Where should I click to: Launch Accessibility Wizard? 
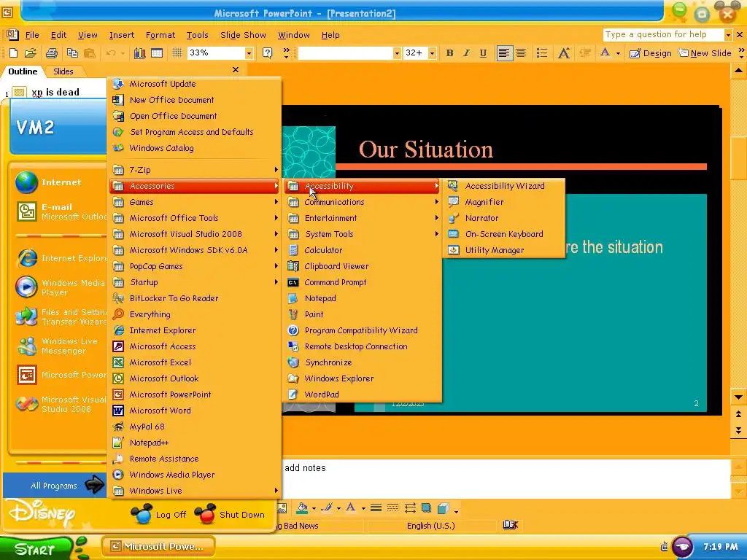[503, 186]
